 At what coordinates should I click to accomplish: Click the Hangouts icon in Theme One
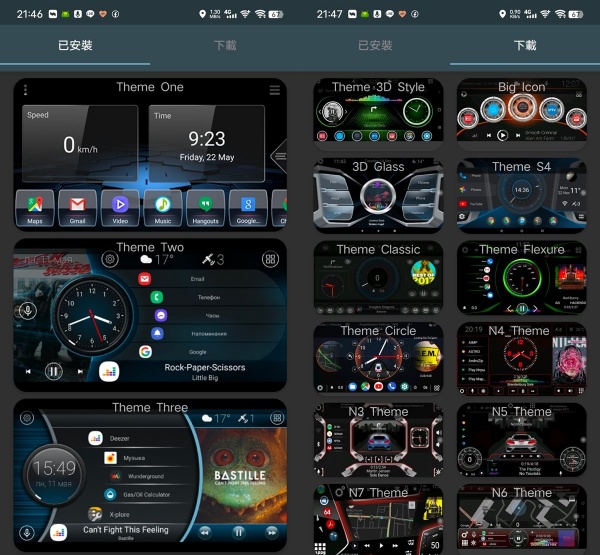(x=205, y=208)
